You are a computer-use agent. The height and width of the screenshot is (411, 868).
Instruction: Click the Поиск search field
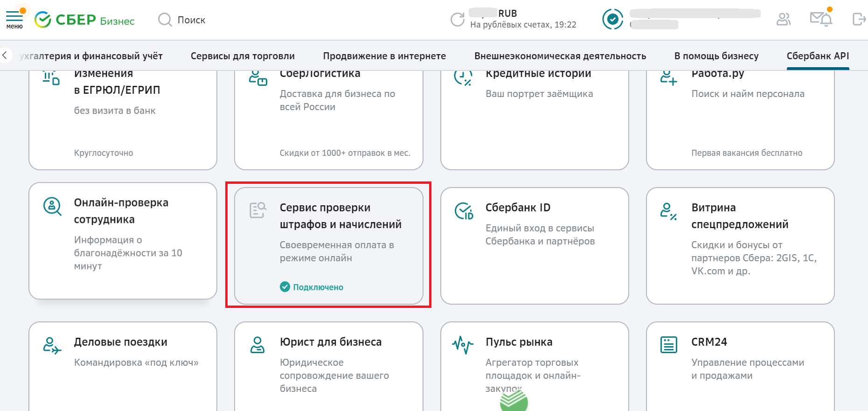pos(191,20)
